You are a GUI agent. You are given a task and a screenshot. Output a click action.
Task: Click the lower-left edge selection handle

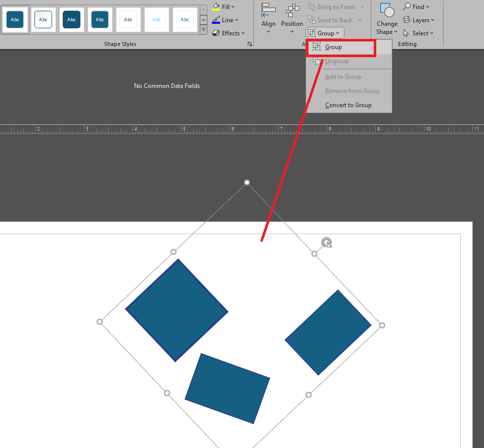pos(167,393)
